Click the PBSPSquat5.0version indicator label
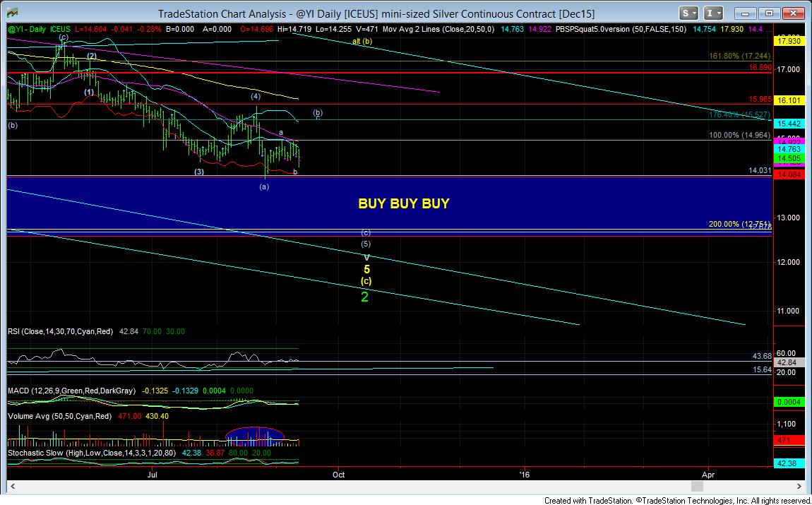The image size is (812, 505). [621, 29]
